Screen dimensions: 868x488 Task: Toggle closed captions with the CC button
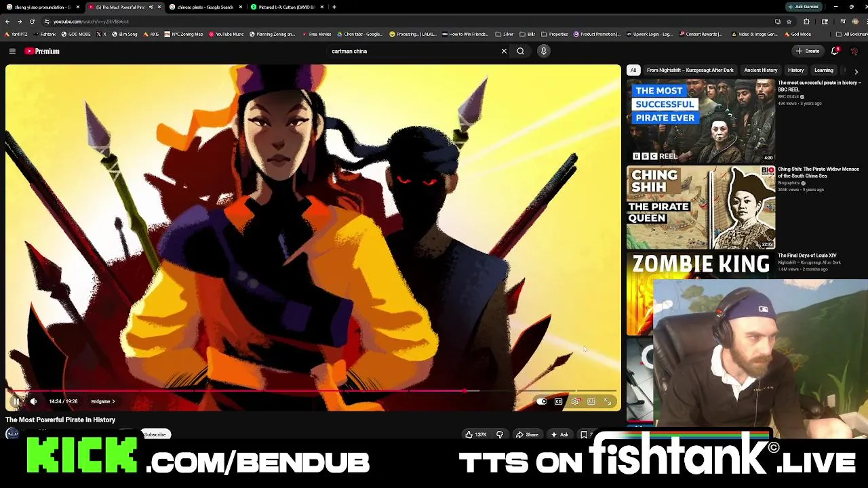tap(558, 401)
